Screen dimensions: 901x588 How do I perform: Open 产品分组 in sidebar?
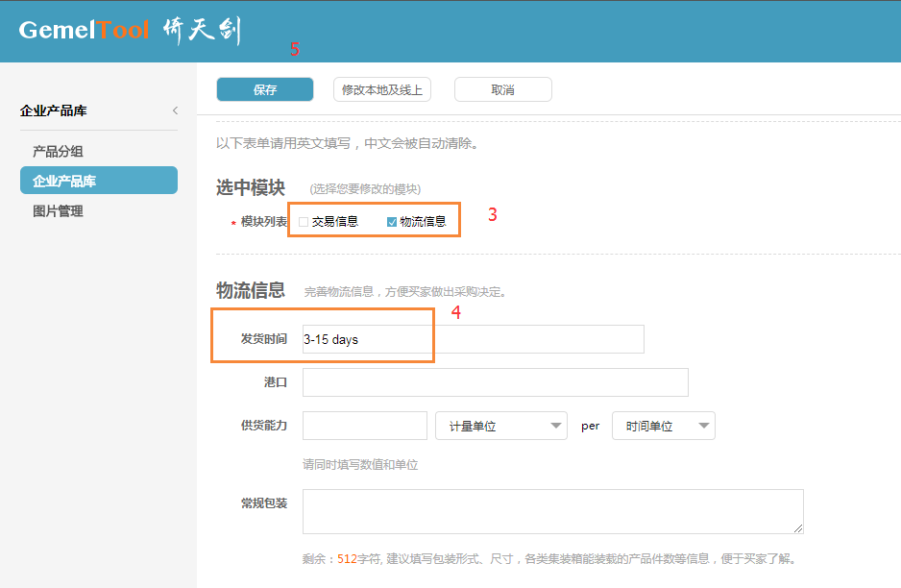click(x=58, y=151)
